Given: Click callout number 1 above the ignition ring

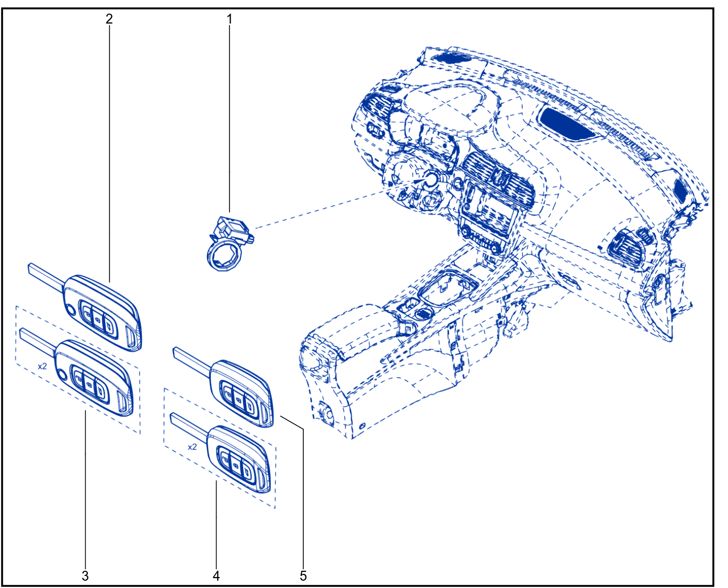Looking at the screenshot, I should (229, 19).
